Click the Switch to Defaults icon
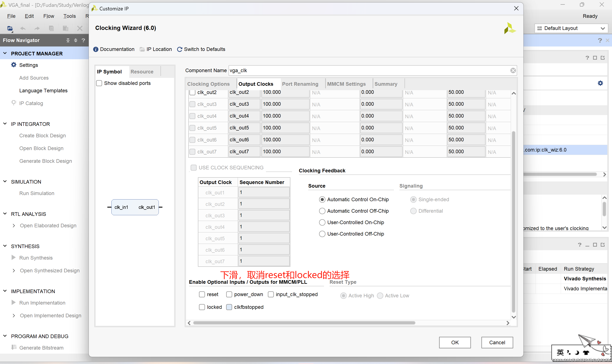612x364 pixels. click(179, 49)
